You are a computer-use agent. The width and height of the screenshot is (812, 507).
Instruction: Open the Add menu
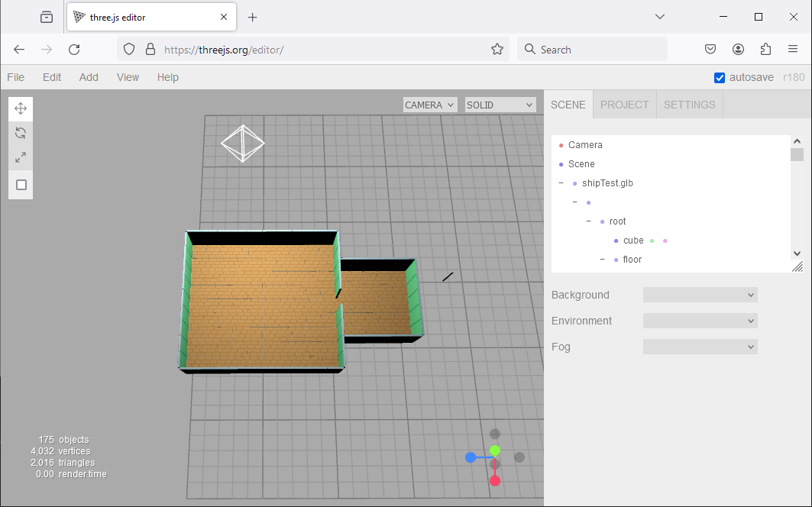[x=89, y=77]
